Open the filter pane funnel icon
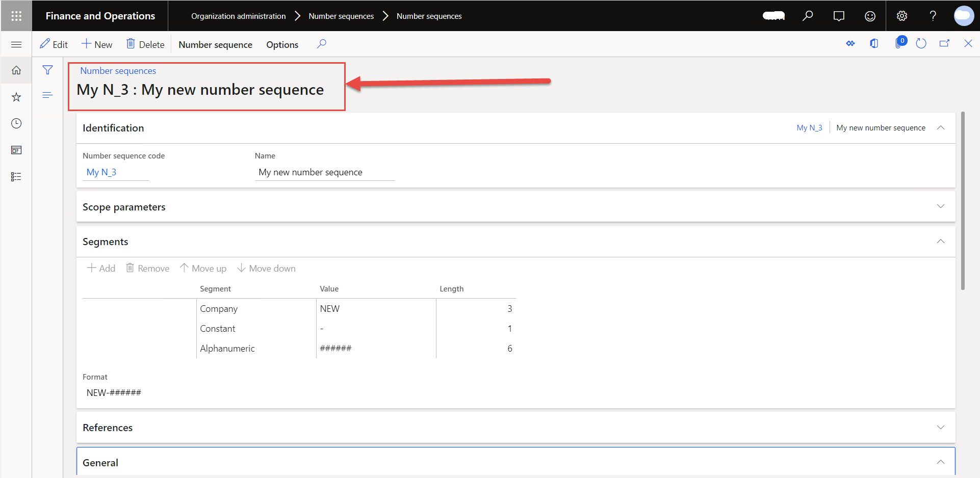980x478 pixels. pyautogui.click(x=47, y=70)
